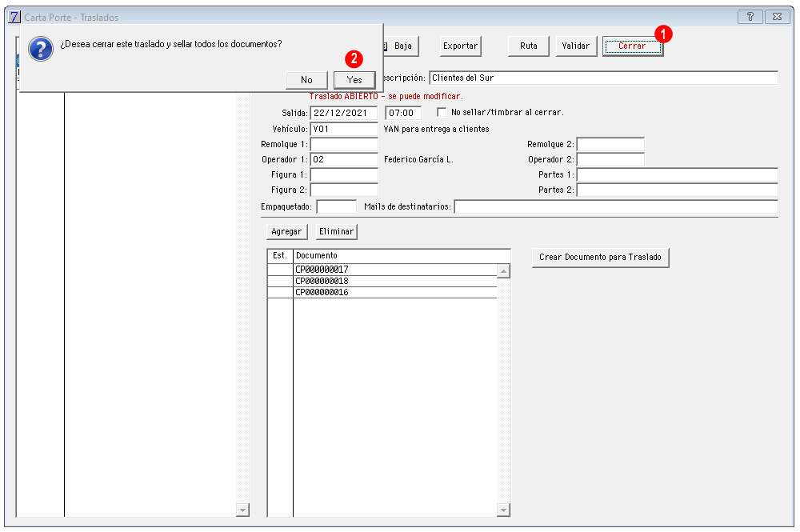This screenshot has height=532, width=800.
Task: Click Agregar to add a document
Action: [x=286, y=231]
